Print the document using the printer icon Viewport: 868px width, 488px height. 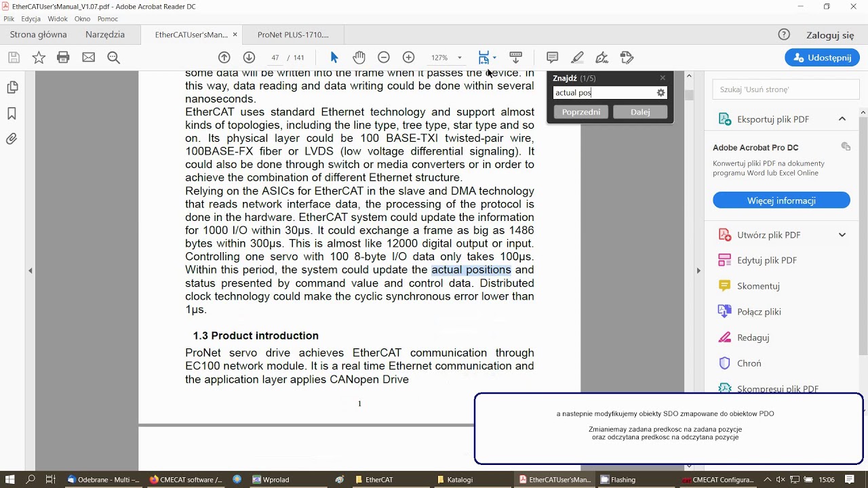click(64, 58)
